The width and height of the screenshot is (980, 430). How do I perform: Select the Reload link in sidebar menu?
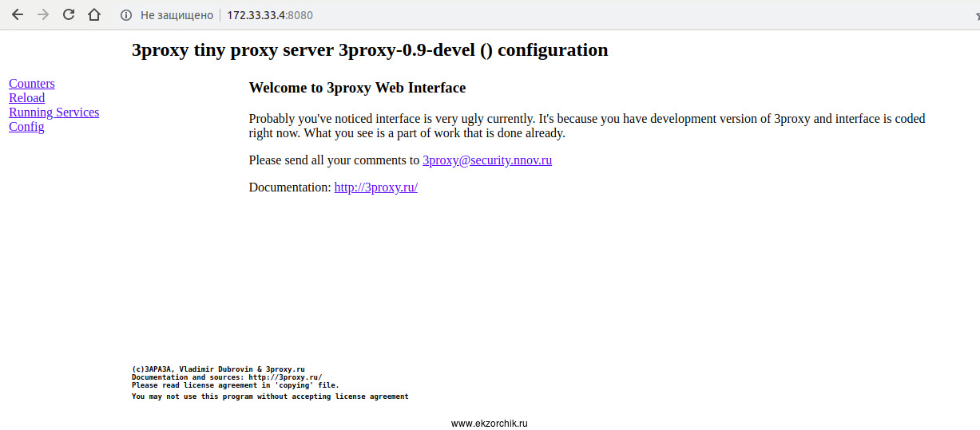(27, 98)
